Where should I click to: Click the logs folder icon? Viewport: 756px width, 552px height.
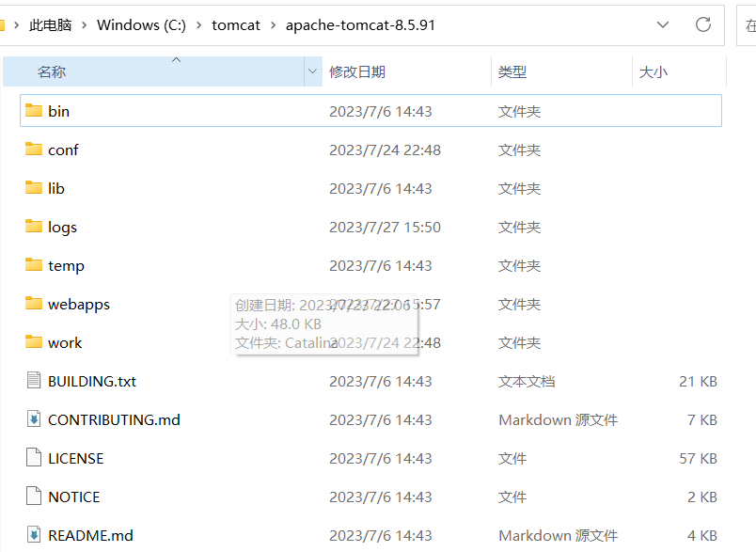pos(34,226)
